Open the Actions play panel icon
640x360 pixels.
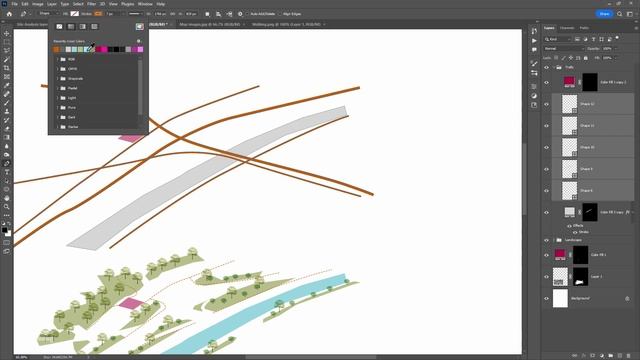click(534, 40)
